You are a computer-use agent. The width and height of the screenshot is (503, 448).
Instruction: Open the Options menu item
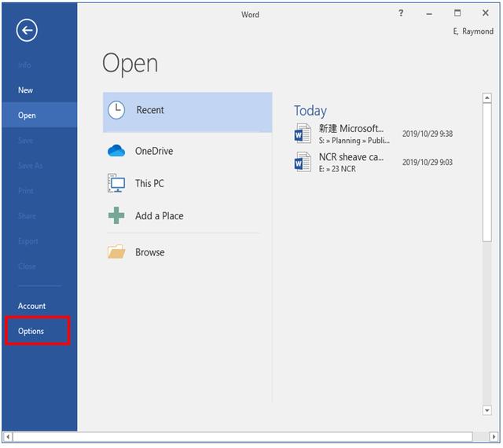click(x=31, y=331)
